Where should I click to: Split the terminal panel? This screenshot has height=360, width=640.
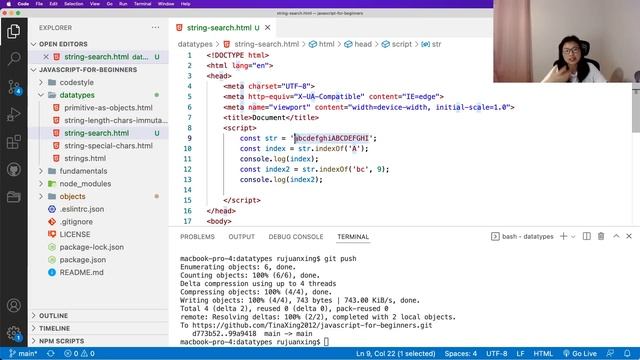pyautogui.click(x=587, y=236)
